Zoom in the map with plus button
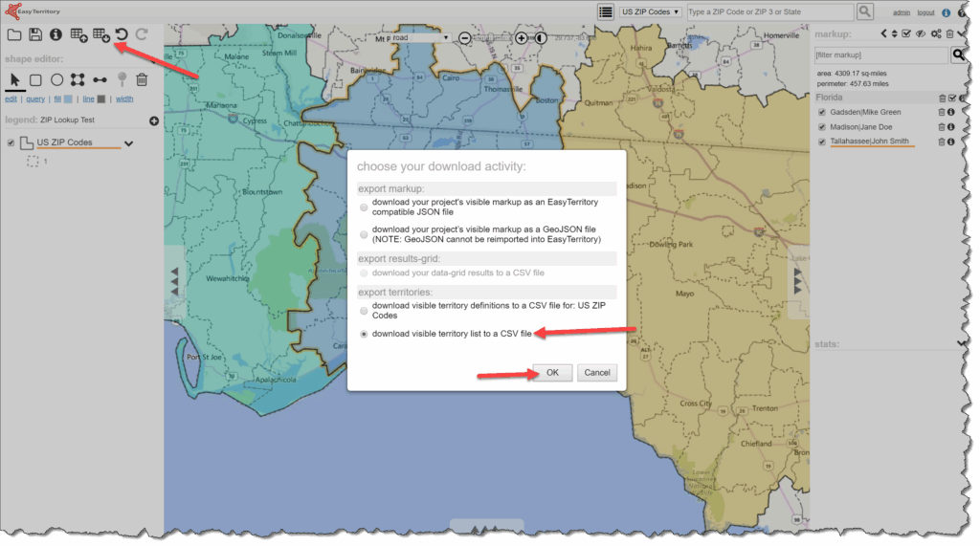The height and width of the screenshot is (546, 980). coord(522,39)
